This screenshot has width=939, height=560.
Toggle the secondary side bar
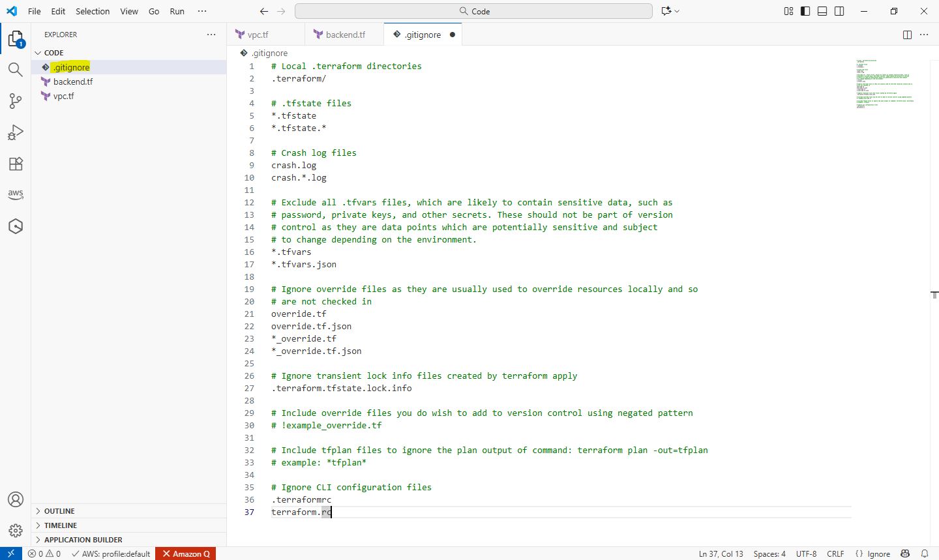pos(839,11)
